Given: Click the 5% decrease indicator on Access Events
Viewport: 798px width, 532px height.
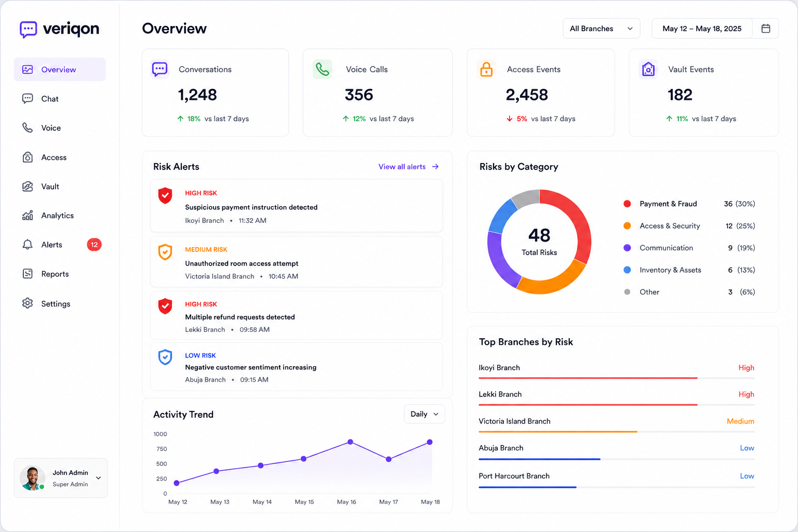Looking at the screenshot, I should [x=517, y=119].
